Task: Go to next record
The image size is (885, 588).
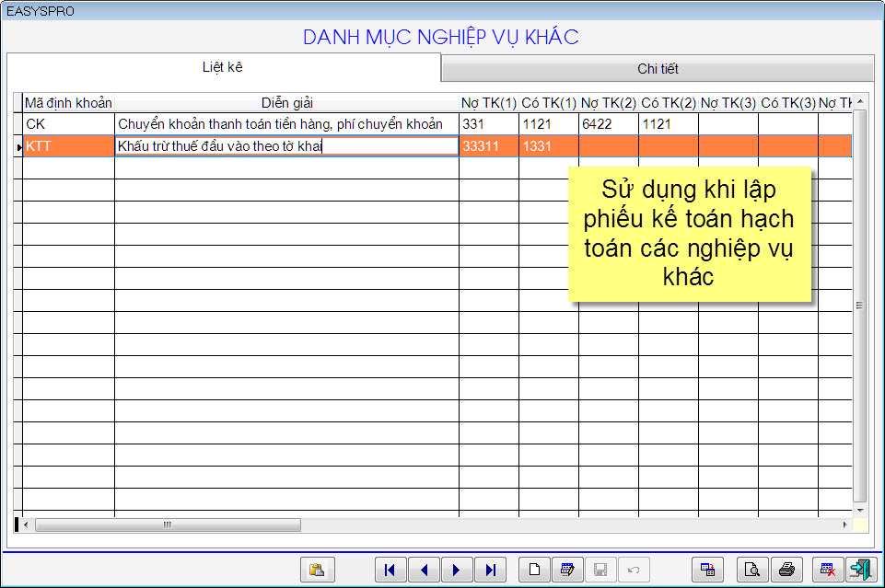Action: tap(459, 571)
